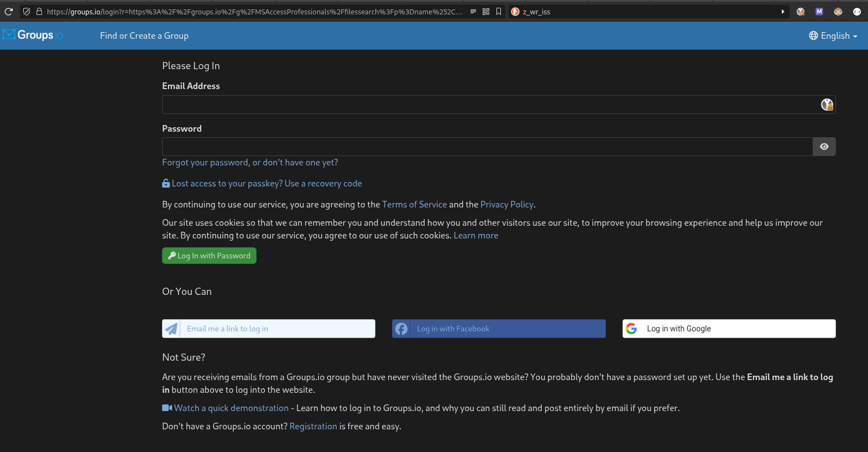Click the Email Address label

pyautogui.click(x=191, y=86)
